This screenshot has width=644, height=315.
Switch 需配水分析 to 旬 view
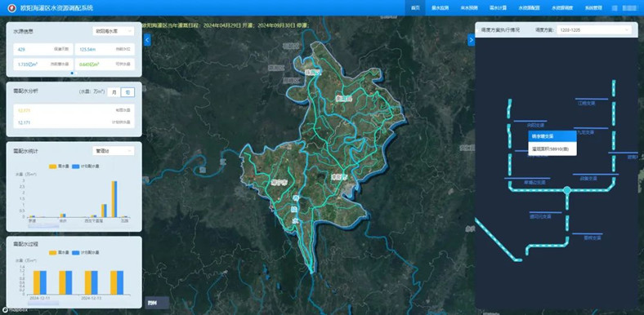[127, 92]
